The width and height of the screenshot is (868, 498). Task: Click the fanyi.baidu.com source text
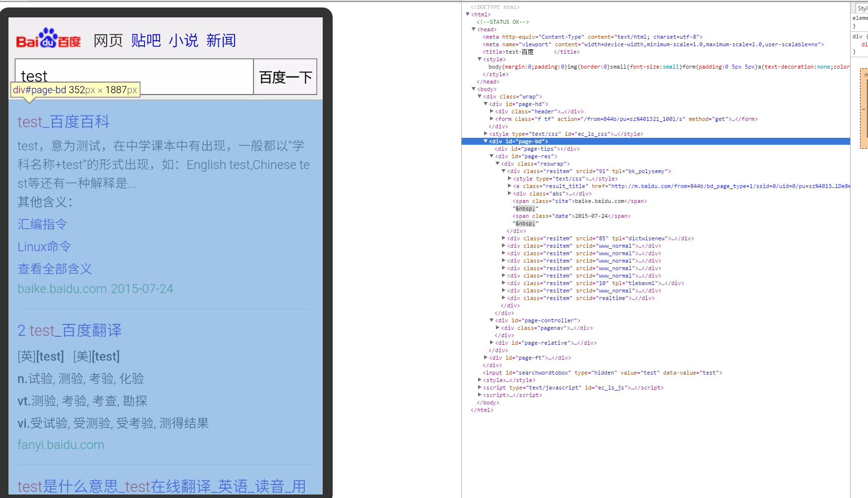tap(61, 445)
